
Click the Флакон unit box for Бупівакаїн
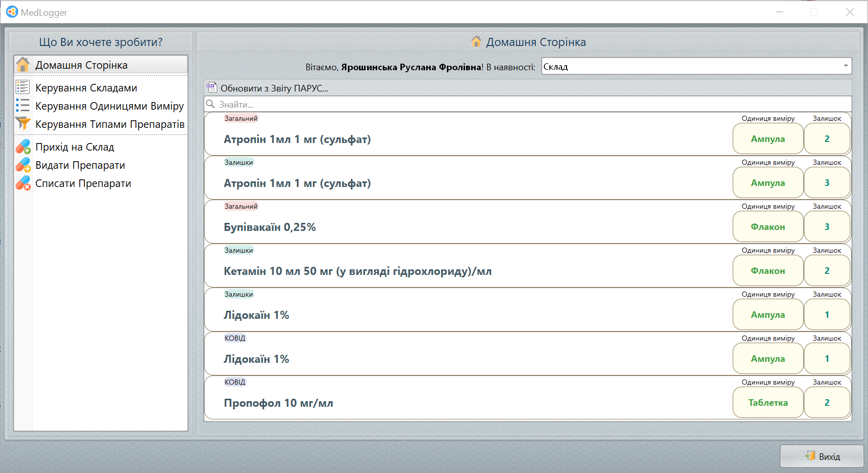point(768,227)
